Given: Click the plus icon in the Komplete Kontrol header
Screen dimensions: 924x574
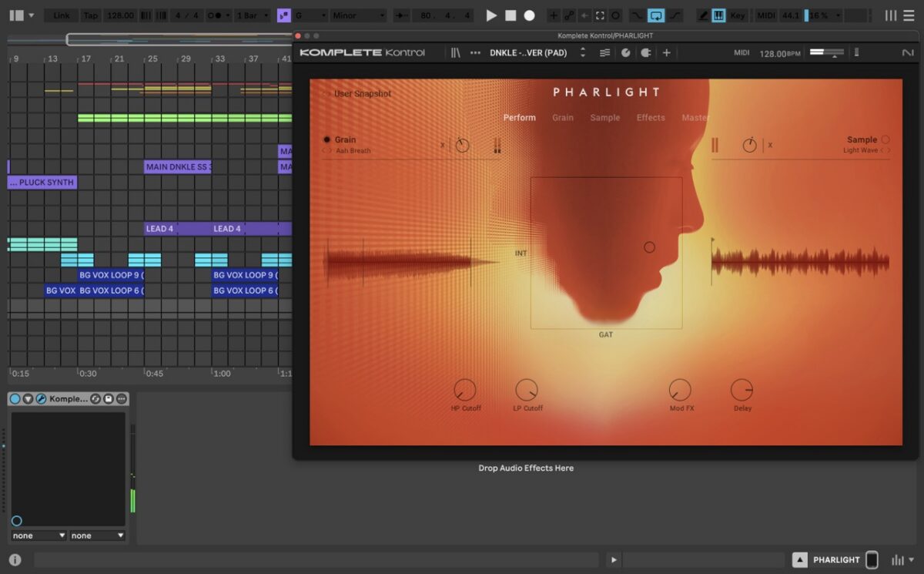Looking at the screenshot, I should [666, 52].
